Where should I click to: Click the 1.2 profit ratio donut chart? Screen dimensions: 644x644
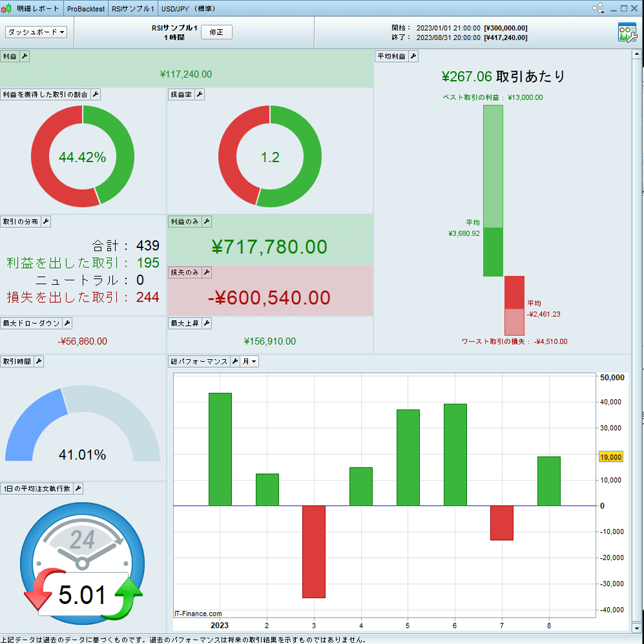point(270,156)
